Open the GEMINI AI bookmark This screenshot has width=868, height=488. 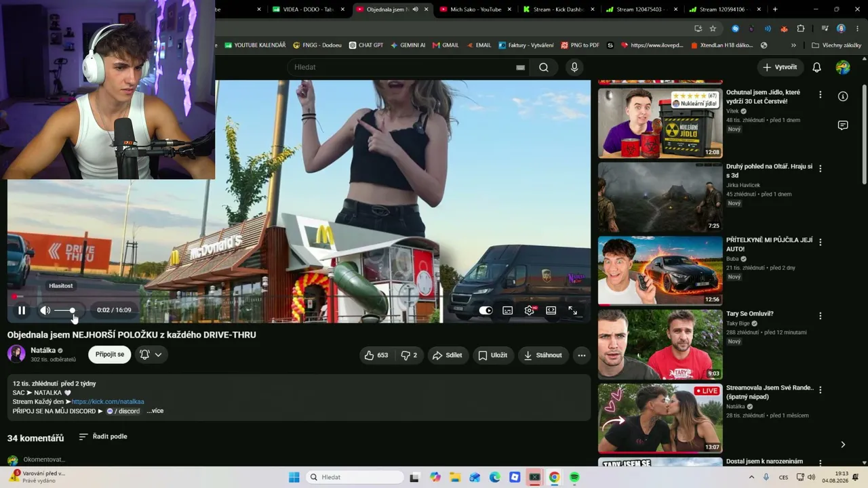pyautogui.click(x=408, y=45)
